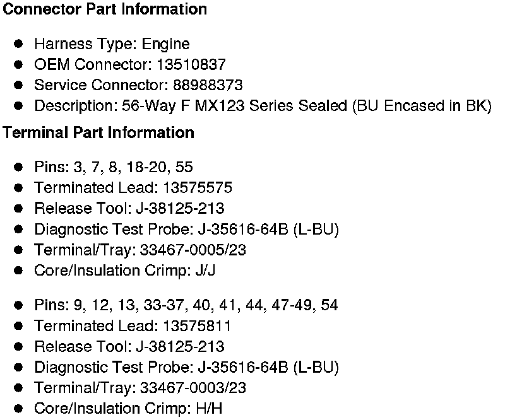Viewport: 505px width, 420px height.
Task: Click Terminated Lead number 13575811
Action: tap(197, 326)
